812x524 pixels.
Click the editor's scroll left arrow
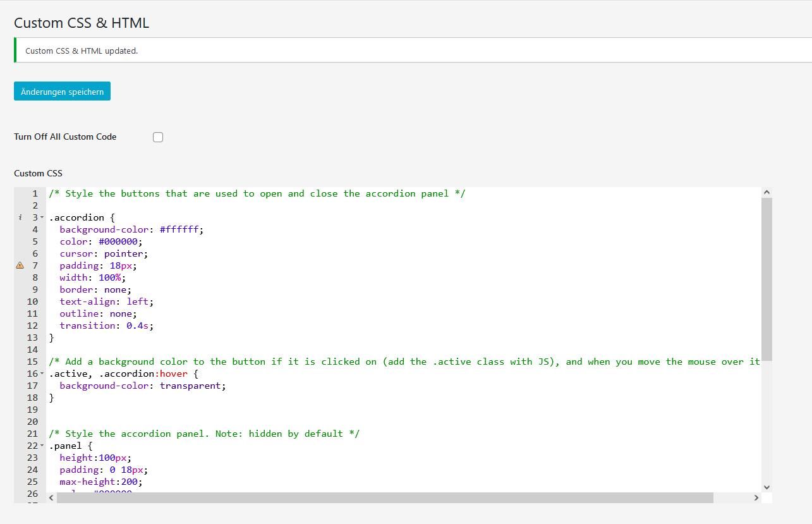click(x=51, y=497)
